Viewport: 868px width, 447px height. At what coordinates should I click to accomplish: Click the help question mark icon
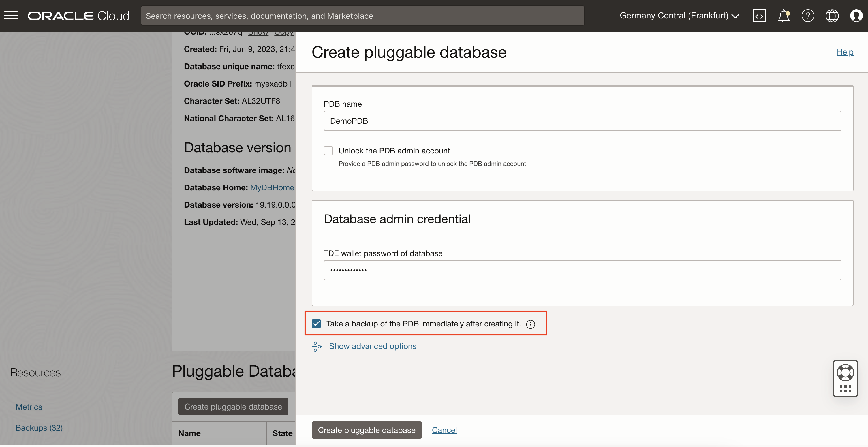808,16
